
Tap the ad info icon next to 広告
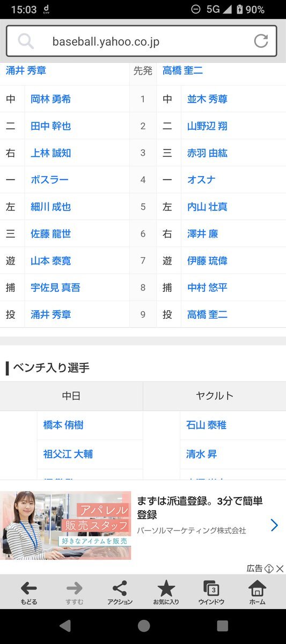(269, 569)
